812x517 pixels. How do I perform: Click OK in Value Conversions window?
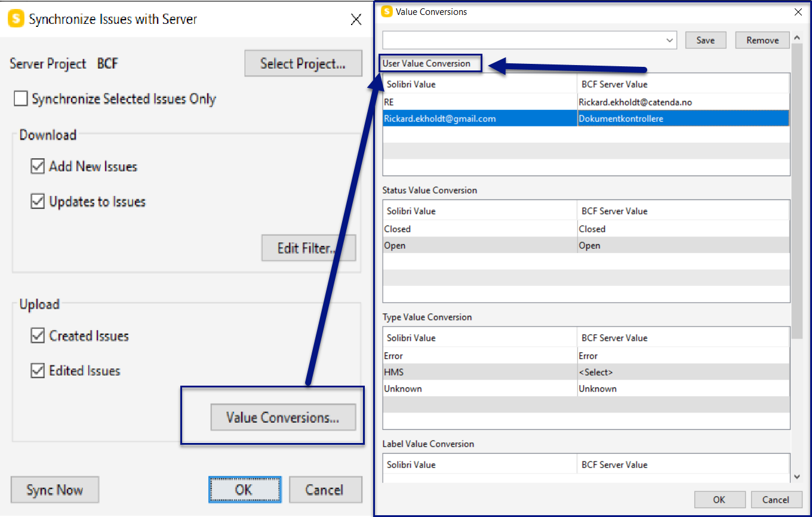(x=719, y=500)
